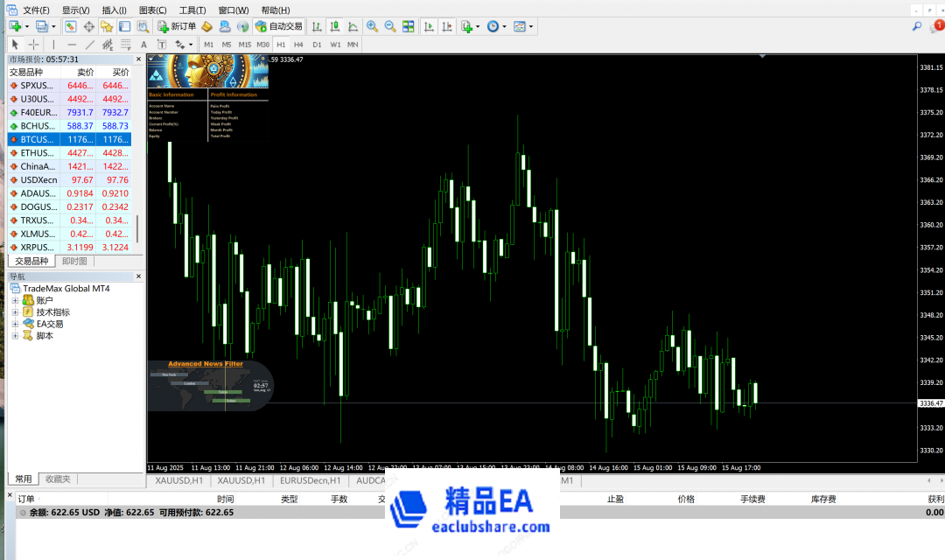Toggle the AutoTrading (自动交易) button

pos(279,26)
